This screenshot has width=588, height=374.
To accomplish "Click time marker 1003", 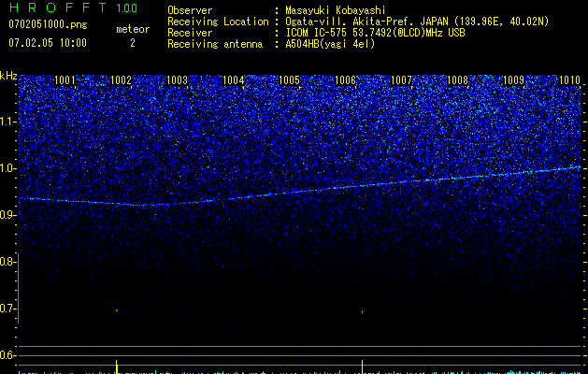I will 177,80.
